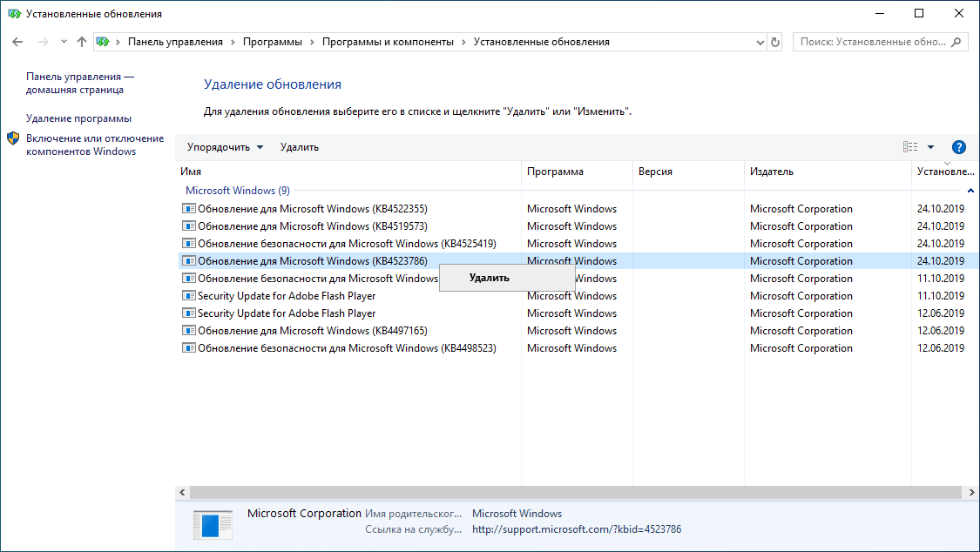Expand the chevron after Панель управления breadcrumb

click(x=233, y=42)
